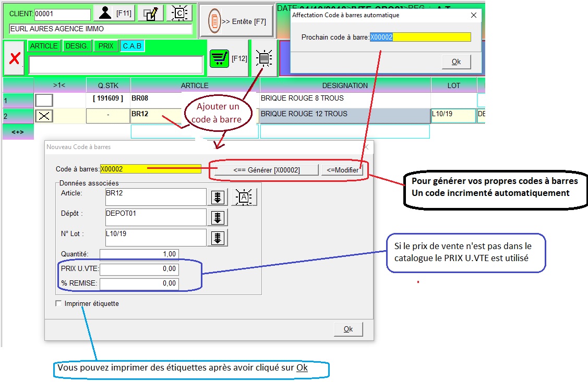Open the Article dropdown list
Screen dimensions: 588x382
(x=218, y=197)
